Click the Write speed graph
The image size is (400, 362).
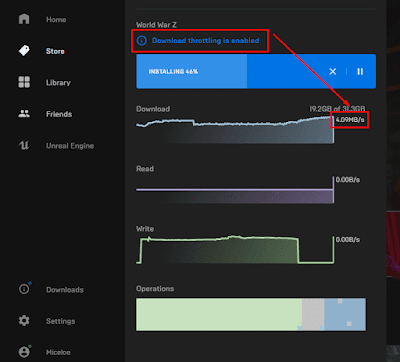pos(235,249)
